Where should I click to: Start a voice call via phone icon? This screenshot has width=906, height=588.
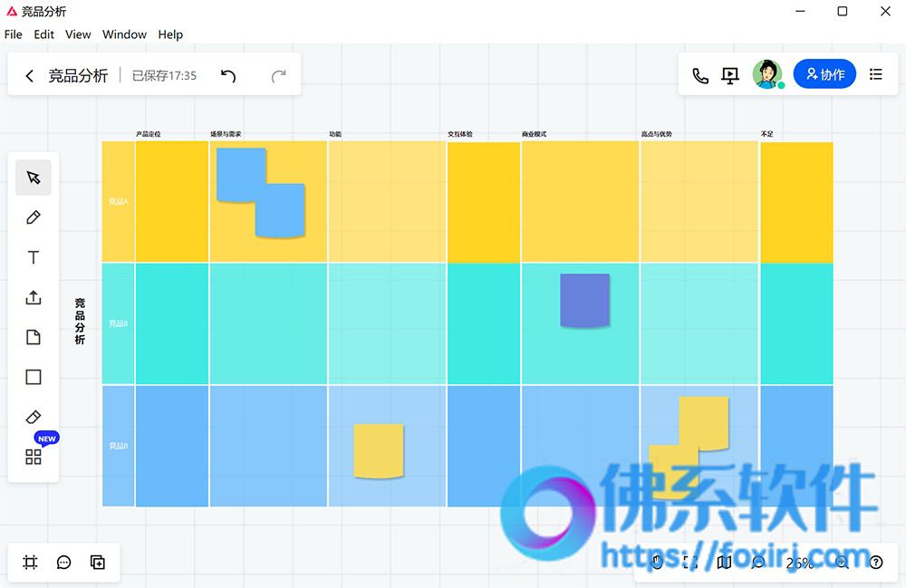(x=700, y=76)
